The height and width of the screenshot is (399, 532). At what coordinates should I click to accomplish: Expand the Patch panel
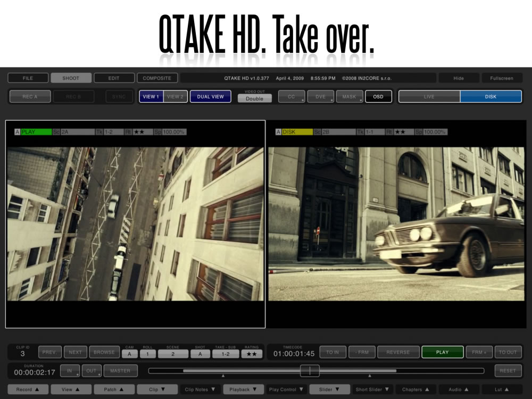click(114, 389)
